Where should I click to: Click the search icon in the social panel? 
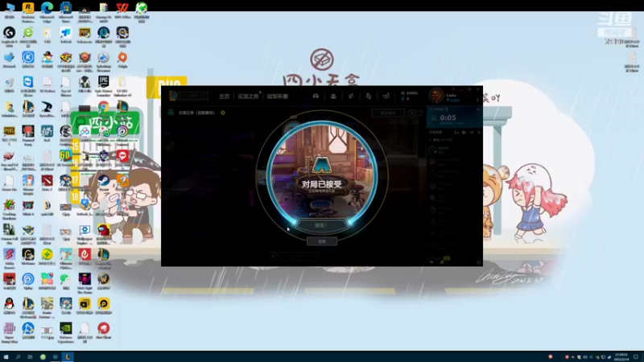[x=478, y=133]
